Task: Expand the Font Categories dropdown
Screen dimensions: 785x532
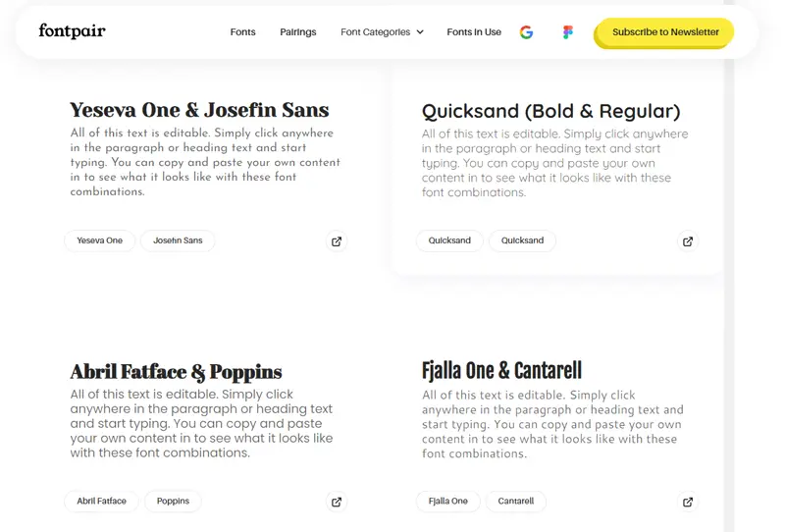Action: pyautogui.click(x=382, y=32)
